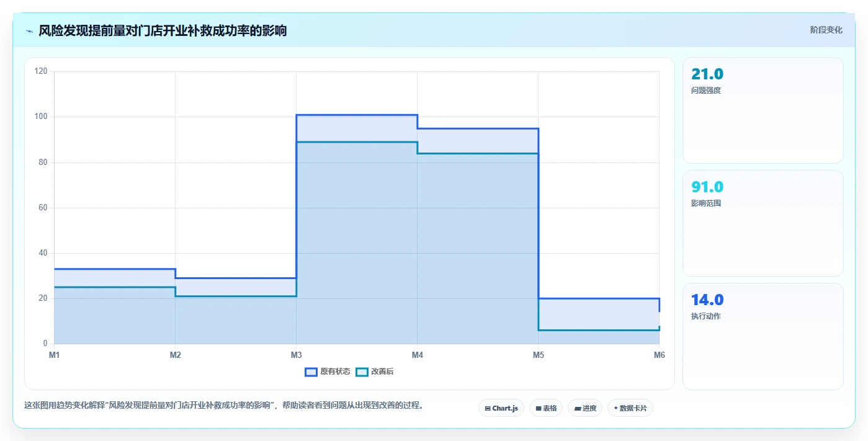Toggle the 改善后 legend swatch
The width and height of the screenshot is (868, 441).
[x=362, y=372]
